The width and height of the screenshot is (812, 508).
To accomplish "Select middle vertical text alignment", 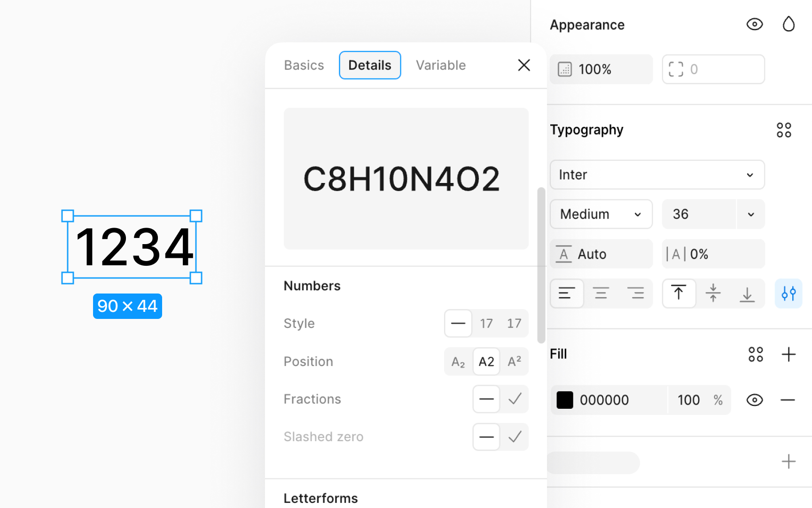I will (713, 293).
